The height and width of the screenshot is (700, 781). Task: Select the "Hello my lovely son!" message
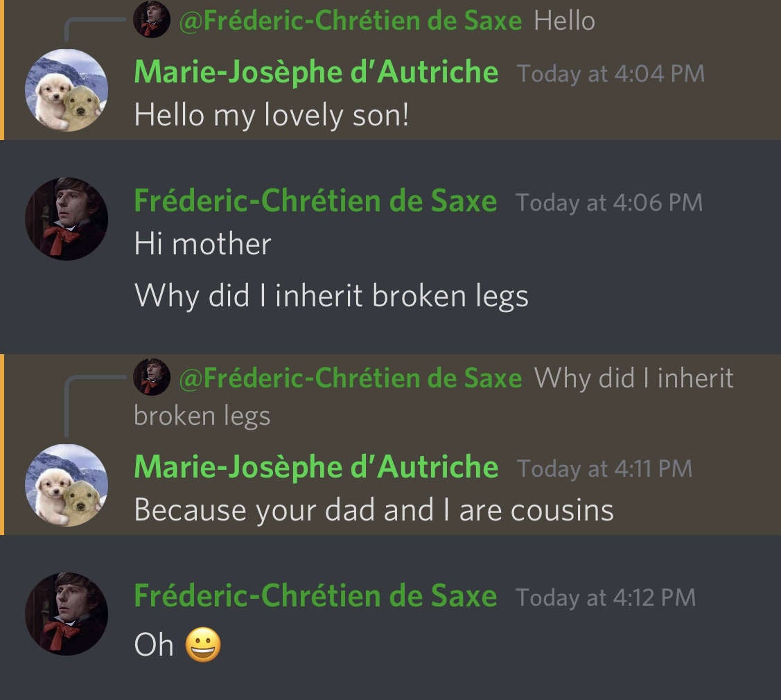pos(272,114)
